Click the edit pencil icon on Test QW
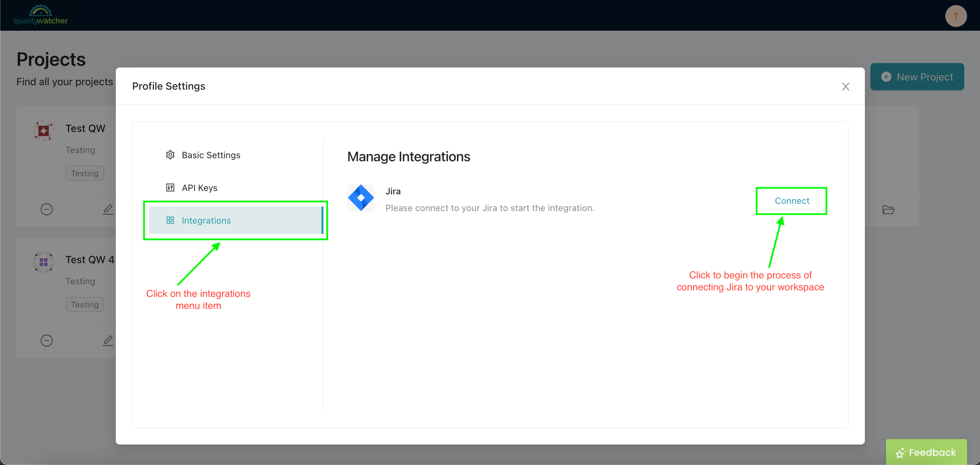980x465 pixels. tap(108, 209)
